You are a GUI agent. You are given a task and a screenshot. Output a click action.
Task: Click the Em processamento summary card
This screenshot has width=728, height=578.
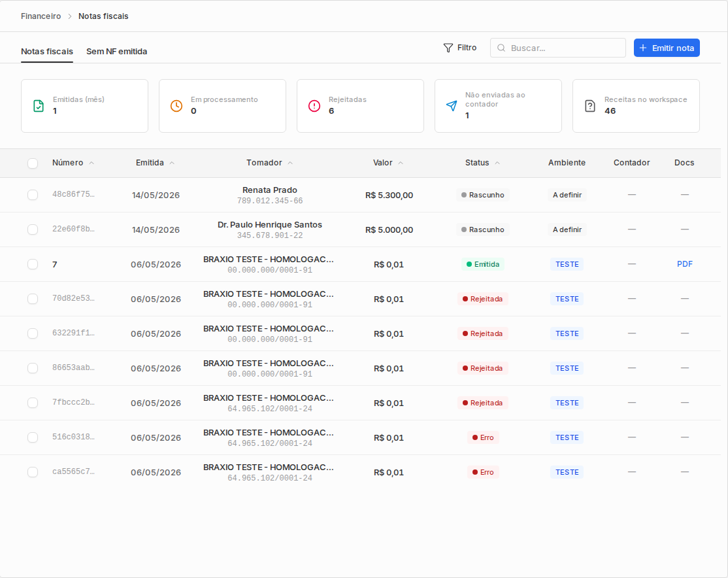tap(222, 106)
